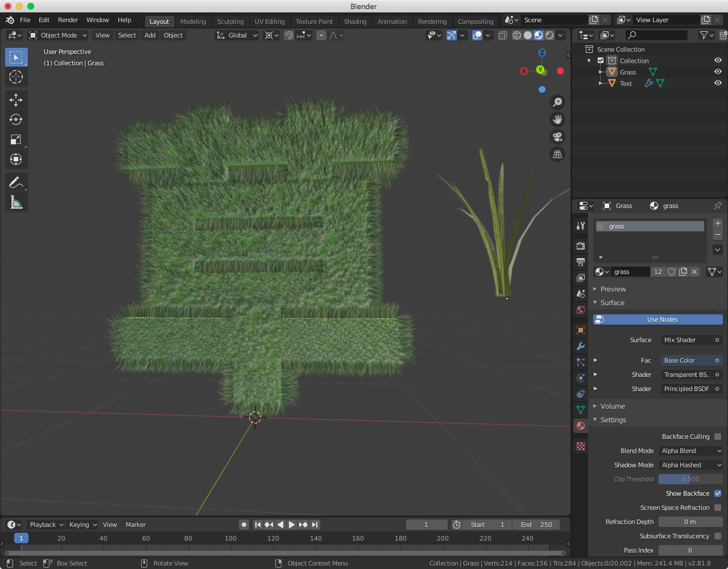Open Shadow Mode Alpha Hashed dropdown
This screenshot has height=569, width=728.
point(690,465)
